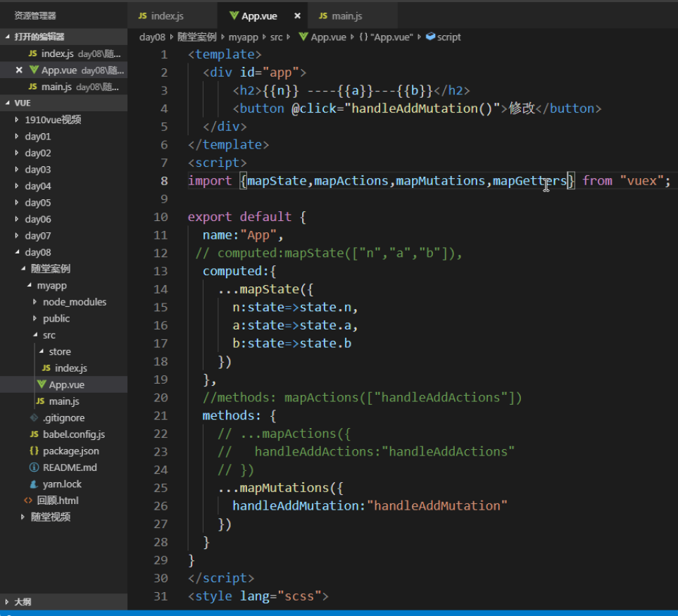Switch to the index.js editor tab
The image size is (678, 616).
point(172,16)
